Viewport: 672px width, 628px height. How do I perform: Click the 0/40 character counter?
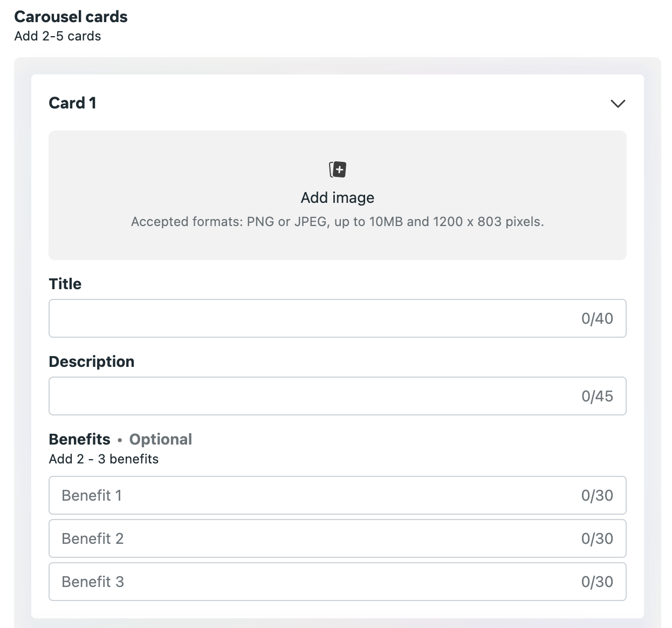(597, 318)
